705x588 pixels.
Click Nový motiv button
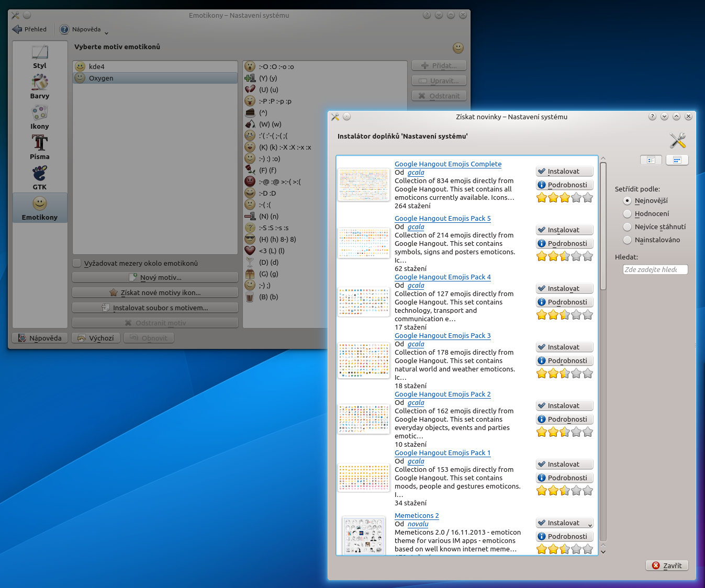[x=155, y=277]
